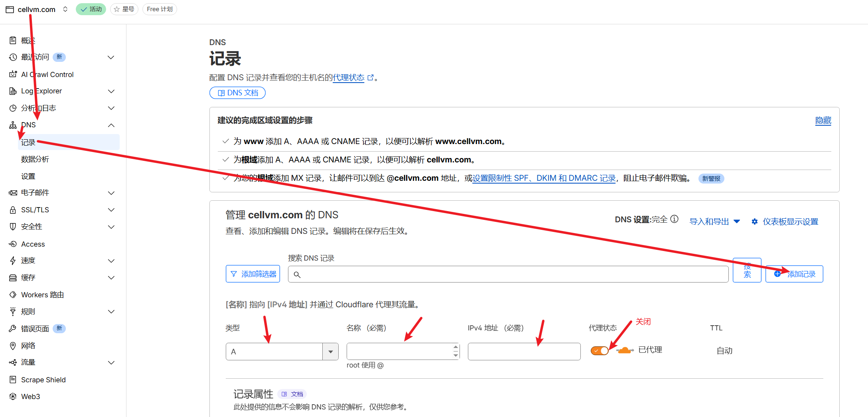Click the AI Crawl Control robot icon
The width and height of the screenshot is (868, 417).
[x=13, y=74]
